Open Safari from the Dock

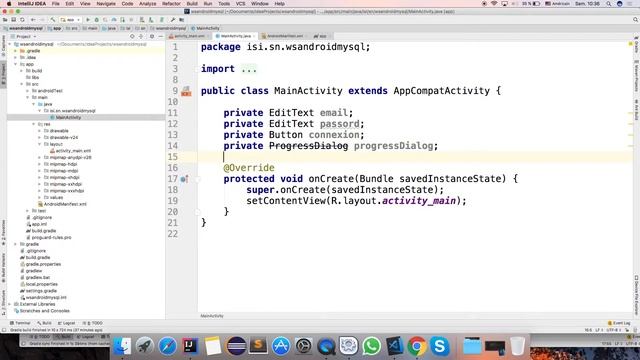tap(167, 346)
